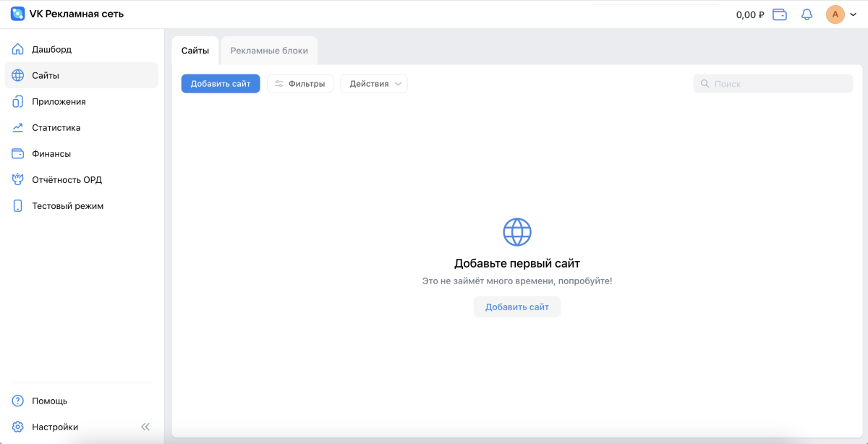
Task: Click the Тестовый режим device icon
Action: [18, 206]
